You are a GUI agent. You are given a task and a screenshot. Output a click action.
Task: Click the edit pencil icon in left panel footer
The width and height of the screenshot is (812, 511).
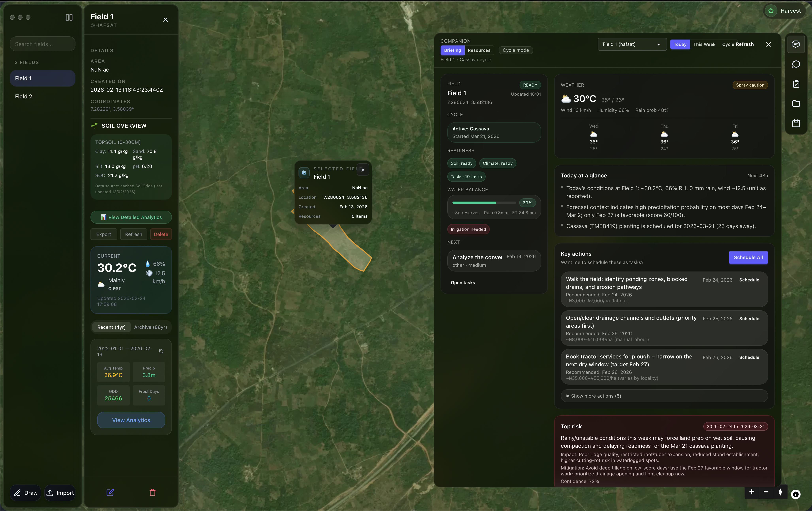click(x=110, y=492)
